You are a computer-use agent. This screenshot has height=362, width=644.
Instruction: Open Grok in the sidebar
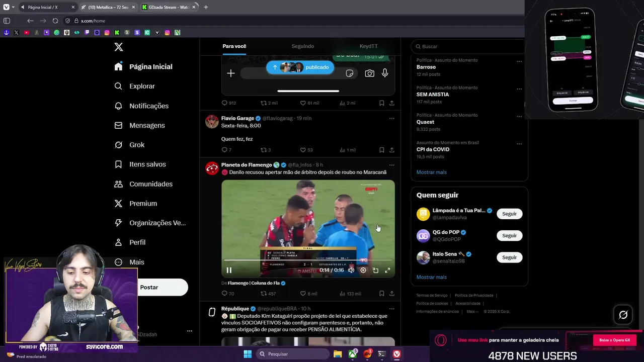pos(129,145)
